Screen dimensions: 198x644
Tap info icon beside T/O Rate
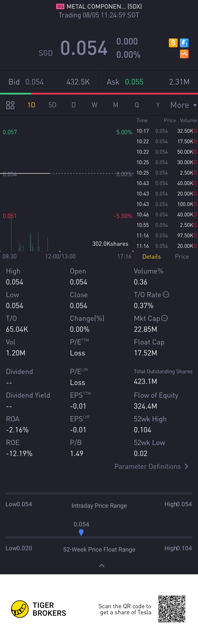click(x=166, y=295)
